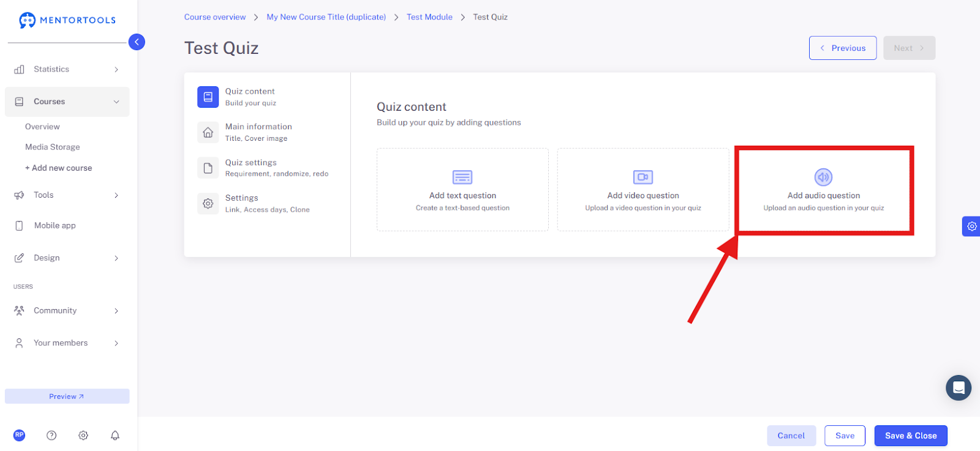Click the Quiz content blue book icon
This screenshot has height=451, width=980.
208,97
